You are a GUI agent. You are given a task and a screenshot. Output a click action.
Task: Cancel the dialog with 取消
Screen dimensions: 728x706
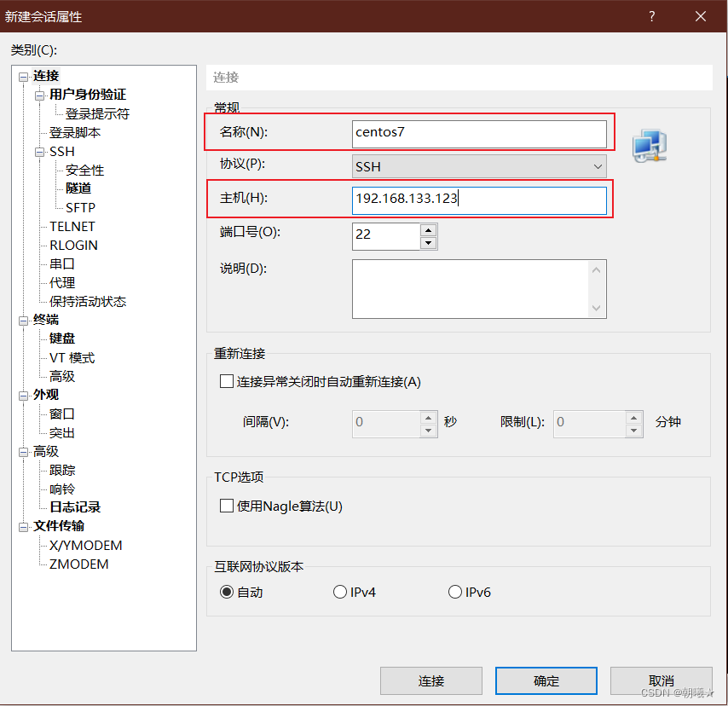661,680
